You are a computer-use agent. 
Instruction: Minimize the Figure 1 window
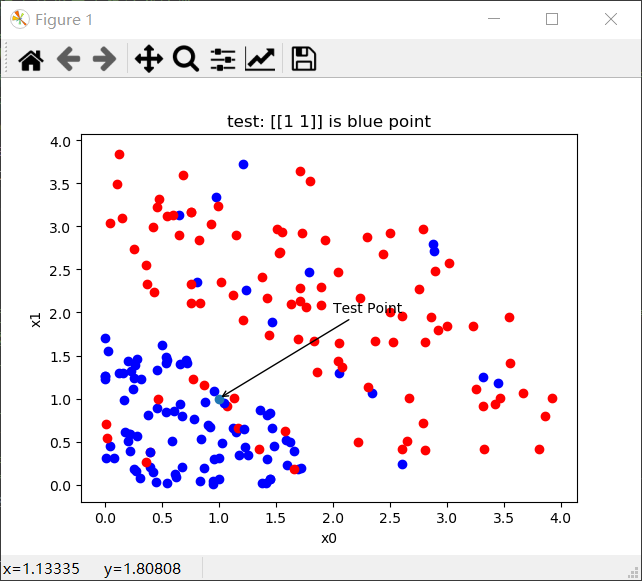[491, 19]
